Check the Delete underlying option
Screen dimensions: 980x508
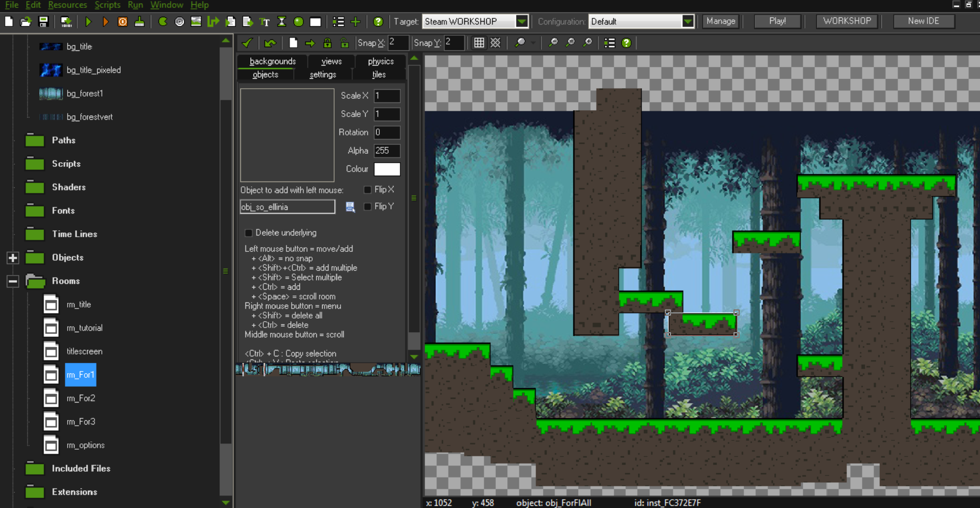pyautogui.click(x=249, y=232)
